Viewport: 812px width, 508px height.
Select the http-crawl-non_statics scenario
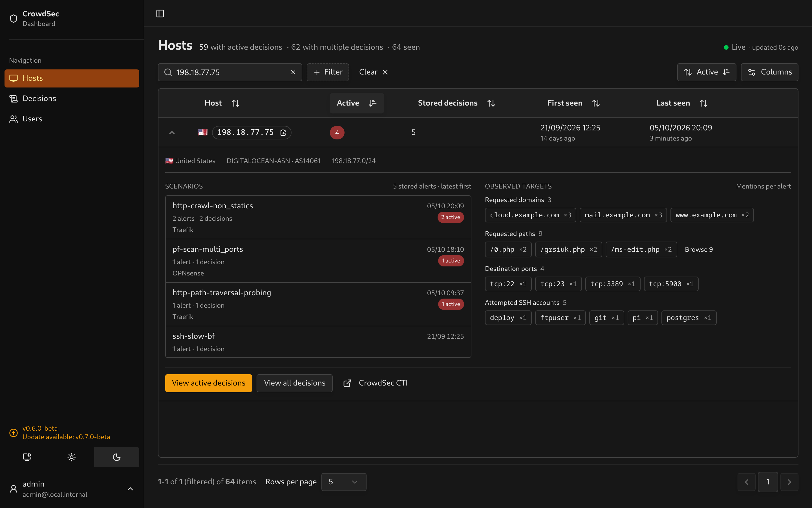(x=318, y=217)
